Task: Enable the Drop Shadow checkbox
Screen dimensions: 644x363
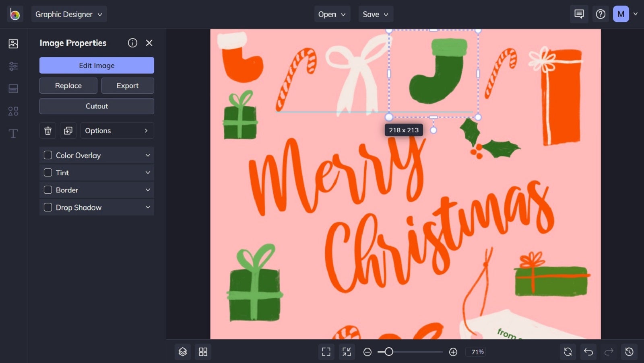Action: tap(48, 207)
